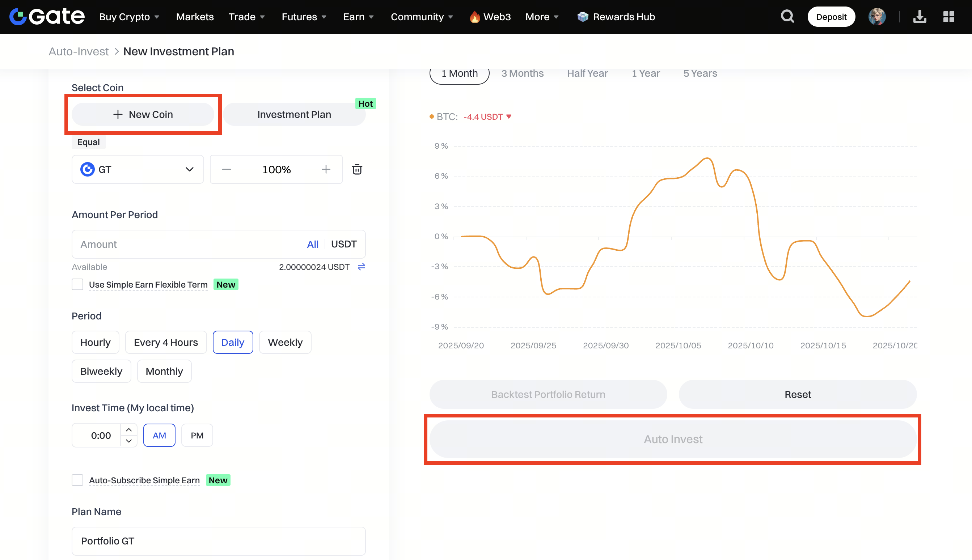Select the PM time option
Image resolution: width=972 pixels, height=560 pixels.
pyautogui.click(x=197, y=436)
